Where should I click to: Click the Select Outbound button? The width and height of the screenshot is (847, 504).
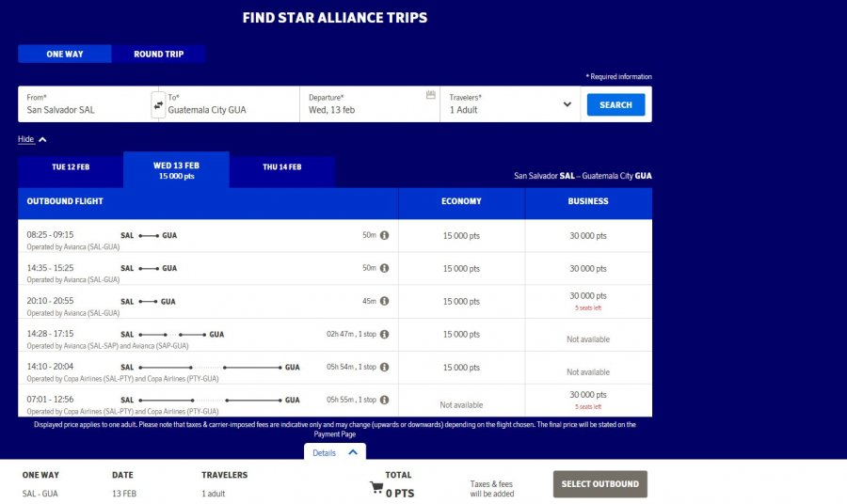[599, 484]
